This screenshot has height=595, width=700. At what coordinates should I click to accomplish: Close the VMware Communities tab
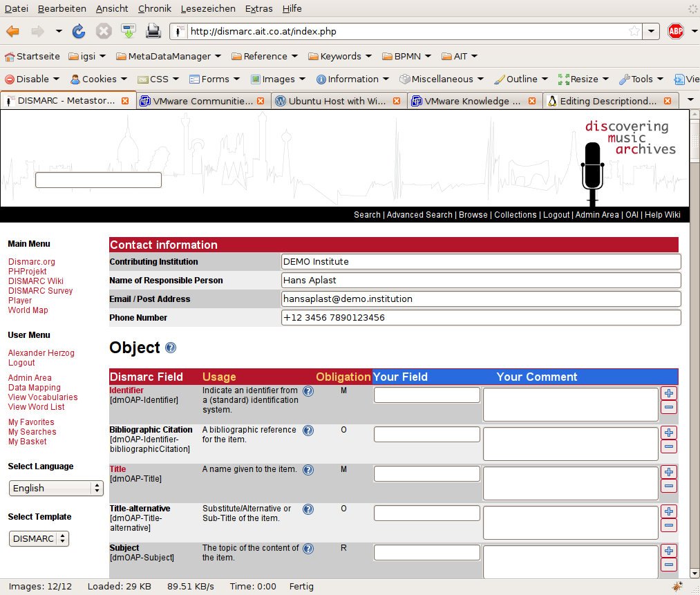click(261, 101)
